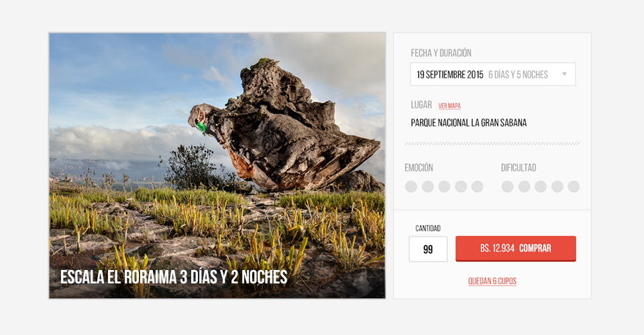Select the fifth Dificultad rating dot
Screen dimensions: 644x335
point(574,186)
